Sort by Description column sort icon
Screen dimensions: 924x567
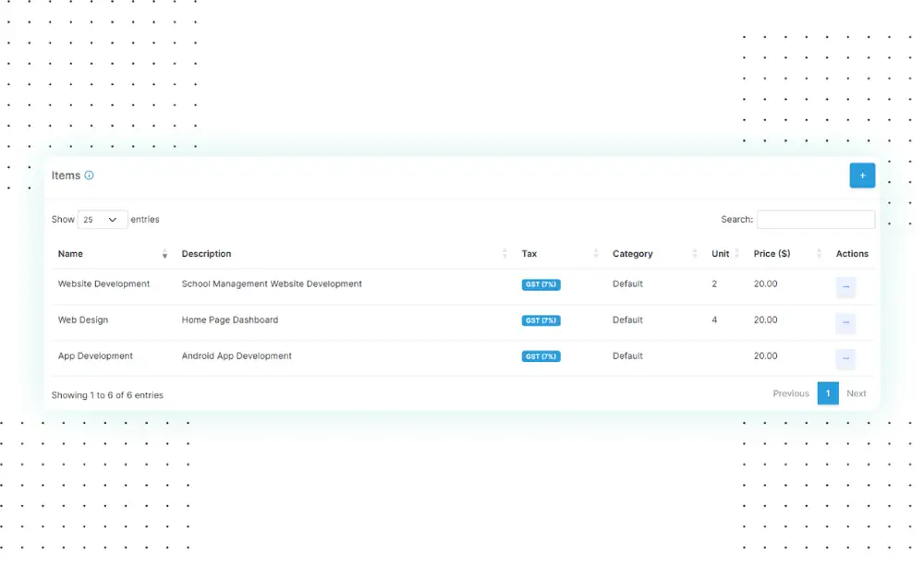pyautogui.click(x=505, y=254)
